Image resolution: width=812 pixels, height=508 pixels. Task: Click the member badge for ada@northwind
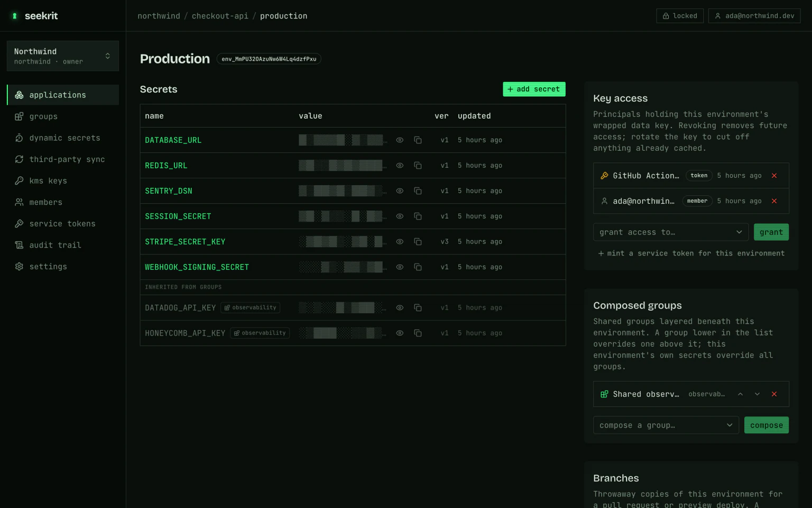coord(697,201)
